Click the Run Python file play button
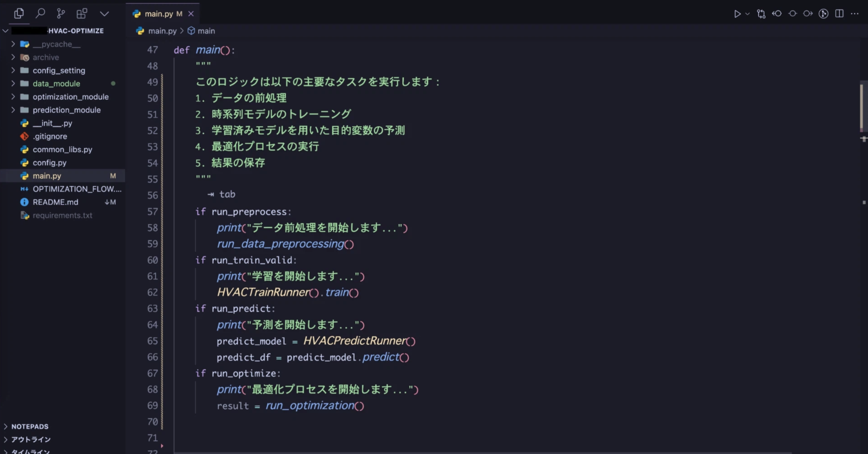 [x=737, y=14]
